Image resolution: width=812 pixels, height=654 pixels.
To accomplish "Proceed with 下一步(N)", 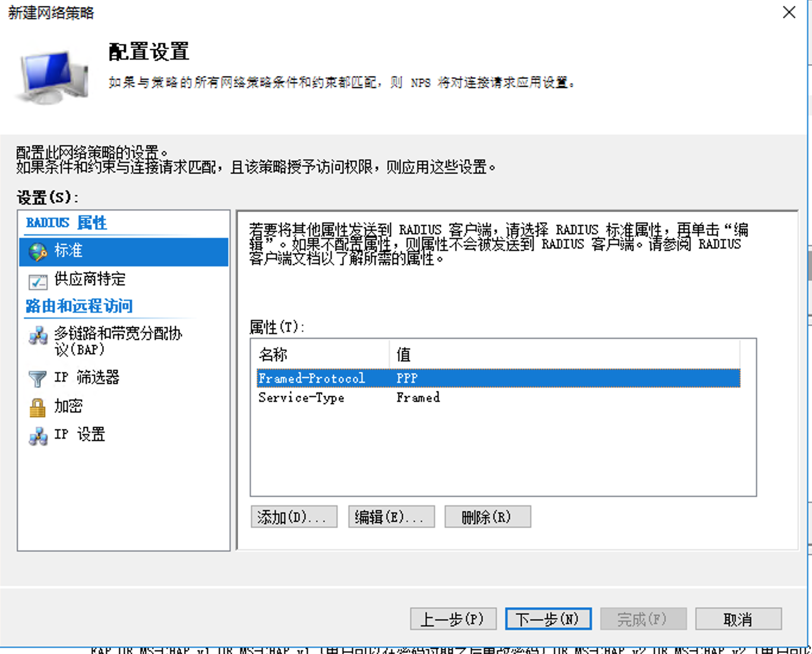I will 548,619.
